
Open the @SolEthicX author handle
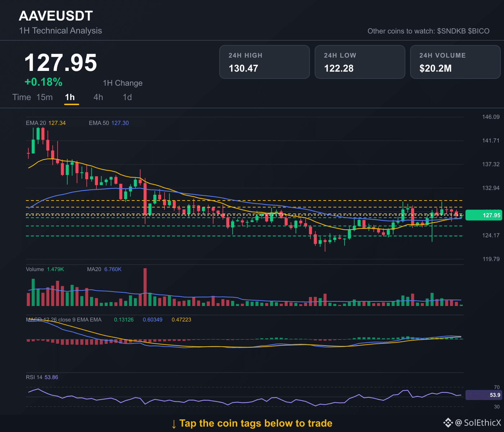coord(478,423)
